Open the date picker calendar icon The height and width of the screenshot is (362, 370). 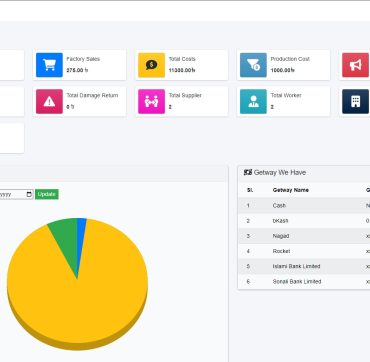(x=29, y=194)
